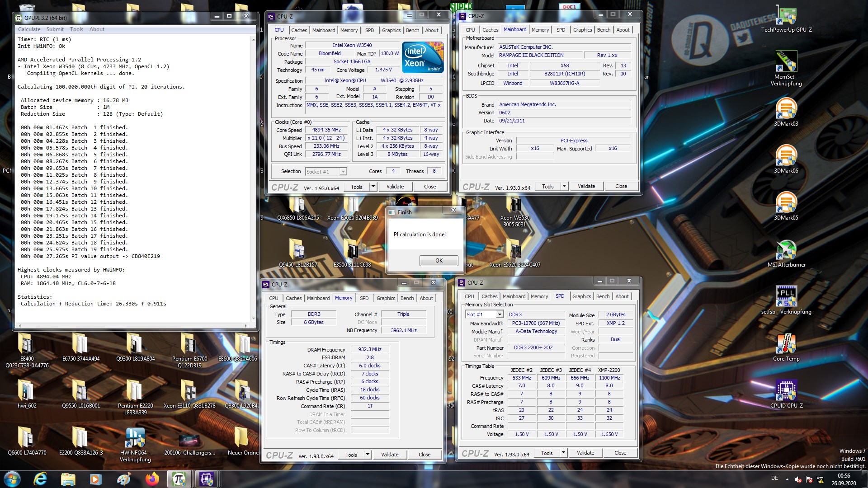The width and height of the screenshot is (868, 488).
Task: Expand Tools arrow in CPU tab window
Action: pos(373,187)
